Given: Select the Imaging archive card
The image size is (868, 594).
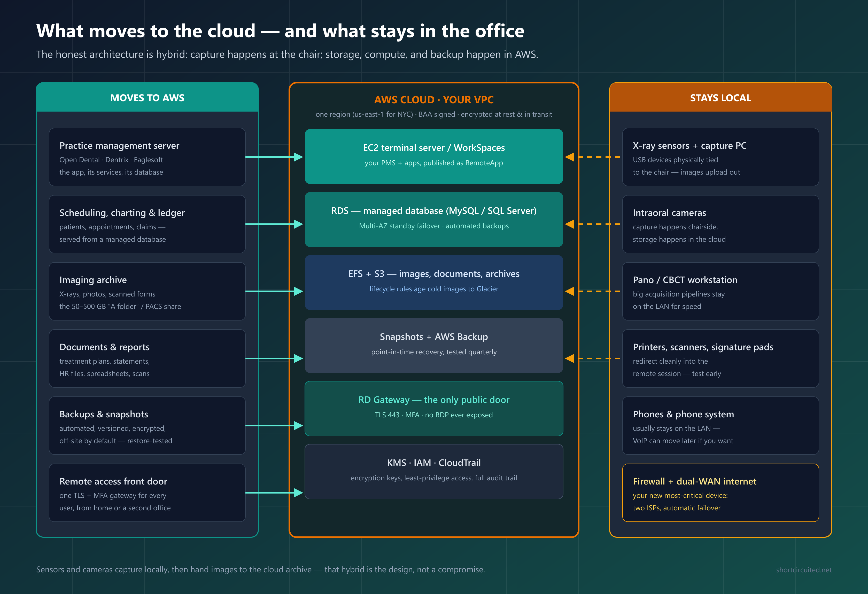Looking at the screenshot, I should 147,291.
